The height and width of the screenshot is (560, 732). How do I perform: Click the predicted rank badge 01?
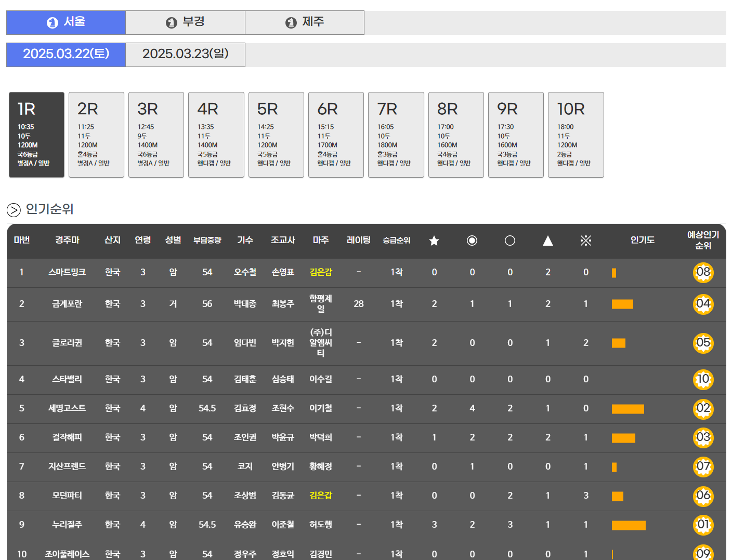(703, 525)
